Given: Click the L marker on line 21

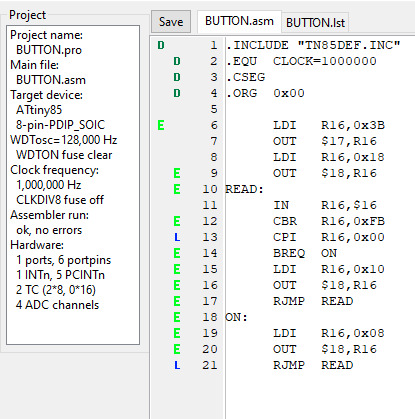Looking at the screenshot, I should pyautogui.click(x=177, y=365).
